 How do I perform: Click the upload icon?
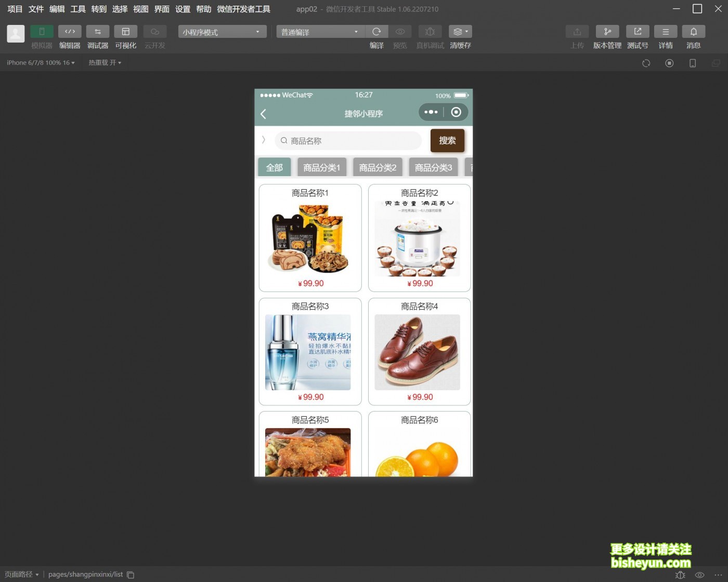click(x=577, y=32)
